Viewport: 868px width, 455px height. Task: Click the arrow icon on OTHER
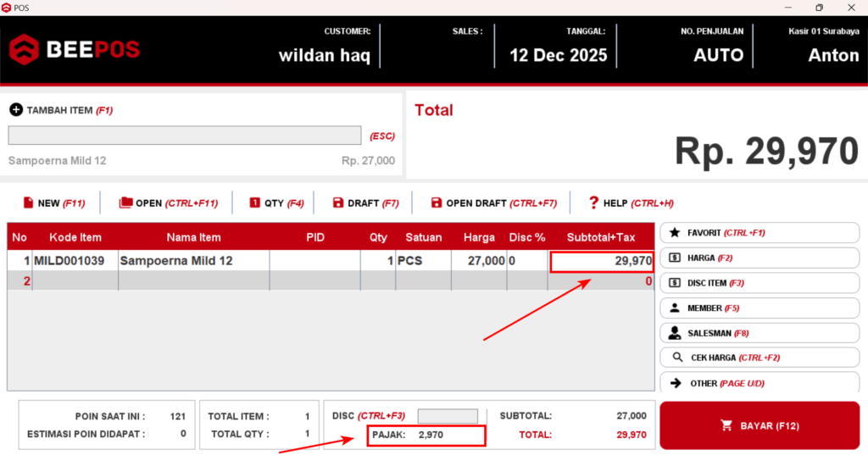pyautogui.click(x=676, y=383)
